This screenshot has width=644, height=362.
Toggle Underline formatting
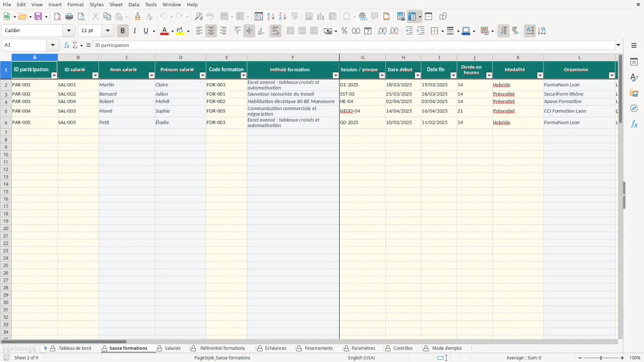coord(145,31)
